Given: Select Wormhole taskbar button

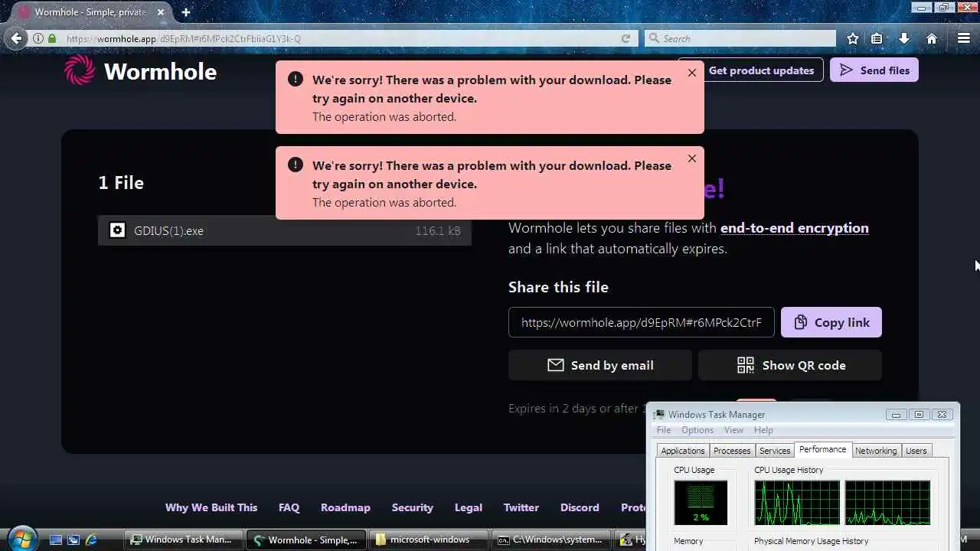Looking at the screenshot, I should click(x=306, y=540).
